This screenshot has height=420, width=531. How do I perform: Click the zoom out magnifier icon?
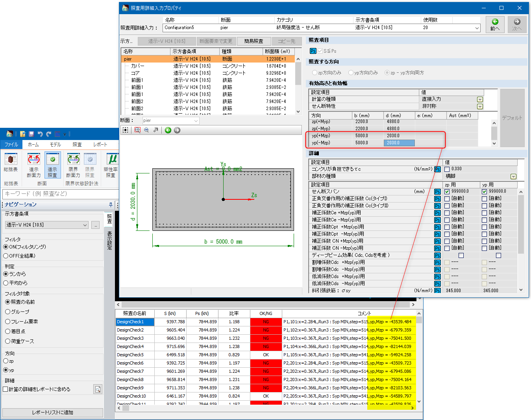click(x=146, y=130)
